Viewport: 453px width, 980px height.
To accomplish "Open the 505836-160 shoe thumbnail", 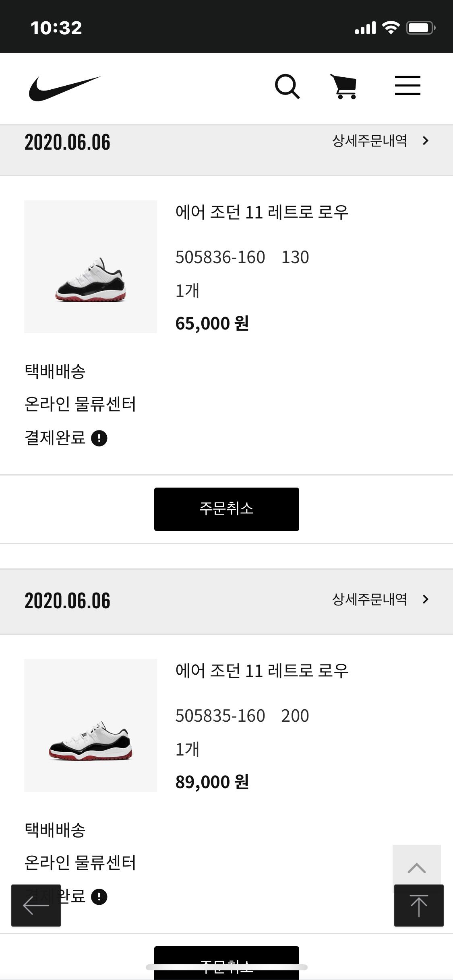I will click(91, 267).
